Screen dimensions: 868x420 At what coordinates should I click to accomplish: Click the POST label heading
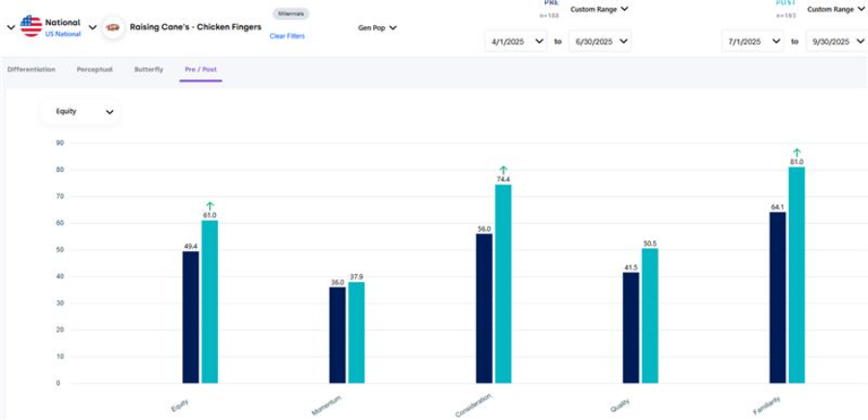(787, 3)
